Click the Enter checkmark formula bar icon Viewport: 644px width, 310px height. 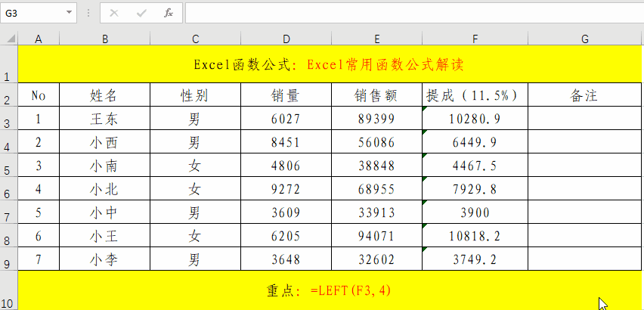[x=141, y=13]
